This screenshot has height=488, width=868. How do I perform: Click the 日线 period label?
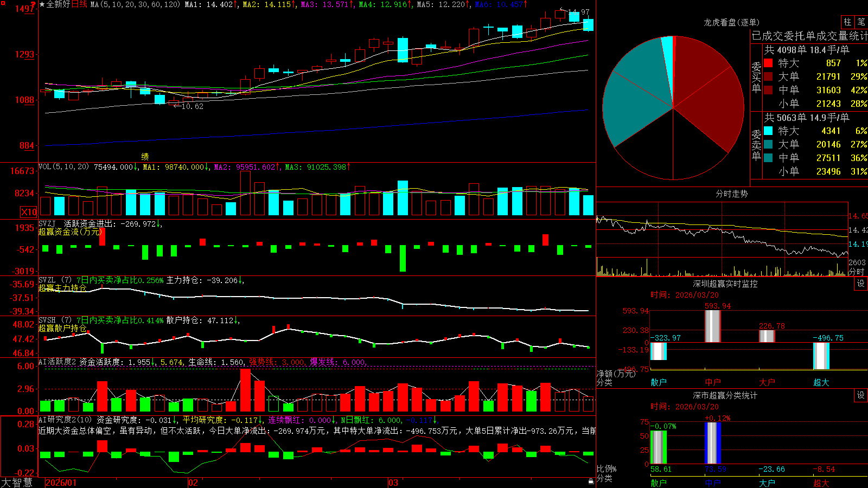79,4
